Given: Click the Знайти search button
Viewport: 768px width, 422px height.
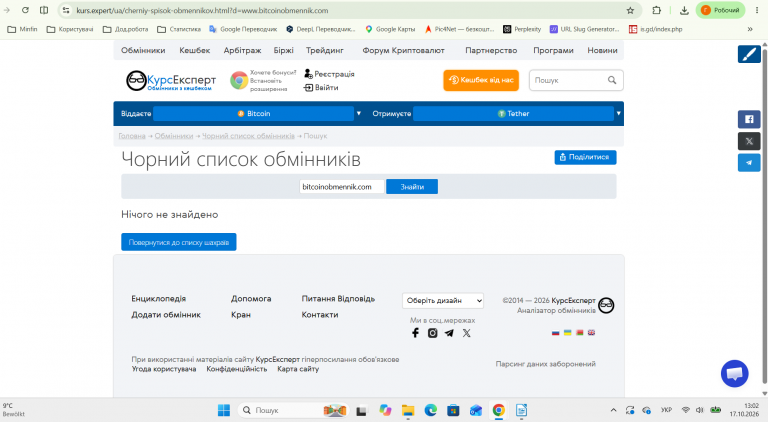Looking at the screenshot, I should (412, 187).
